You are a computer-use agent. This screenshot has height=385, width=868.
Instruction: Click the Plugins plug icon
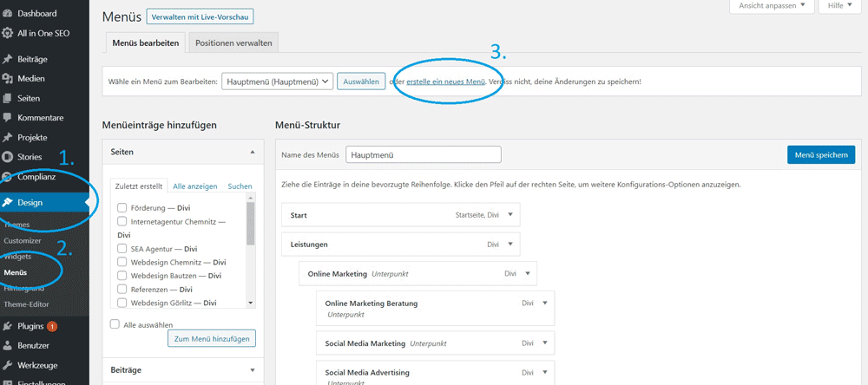pyautogui.click(x=7, y=326)
